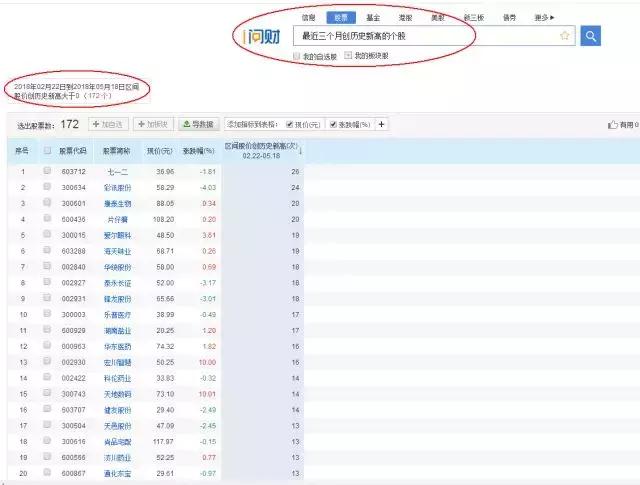Click stock code 603712

[x=73, y=172]
